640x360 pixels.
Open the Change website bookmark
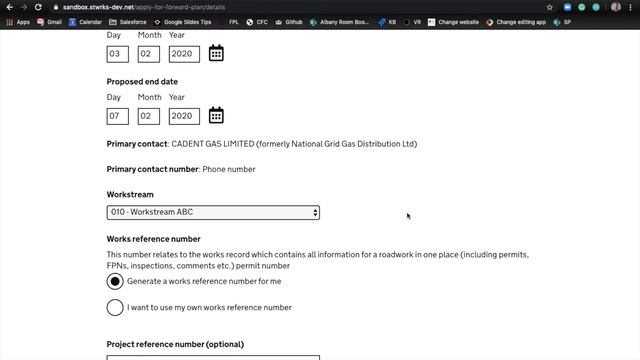coord(453,22)
